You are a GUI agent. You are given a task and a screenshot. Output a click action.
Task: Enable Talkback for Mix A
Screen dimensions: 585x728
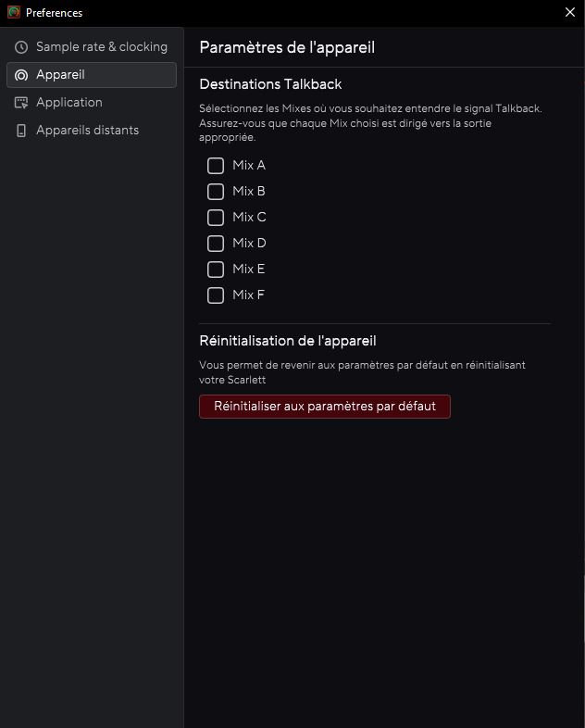(216, 166)
